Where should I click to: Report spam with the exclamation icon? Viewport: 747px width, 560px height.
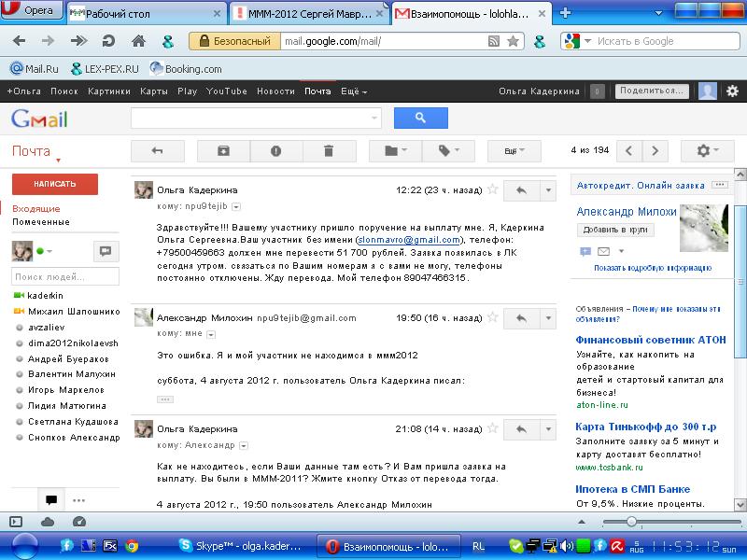tap(275, 151)
